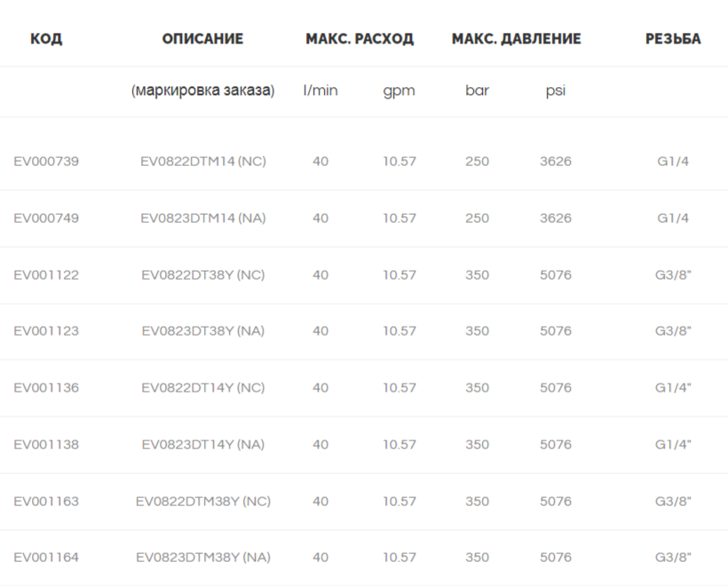Image resolution: width=728 pixels, height=586 pixels.
Task: Click the (маркировка заказа) subheader
Action: (203, 90)
